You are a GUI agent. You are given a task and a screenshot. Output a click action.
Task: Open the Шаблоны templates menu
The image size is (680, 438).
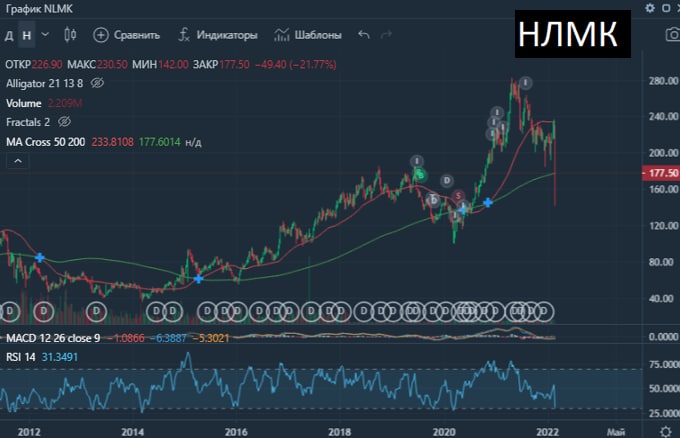[x=308, y=35]
